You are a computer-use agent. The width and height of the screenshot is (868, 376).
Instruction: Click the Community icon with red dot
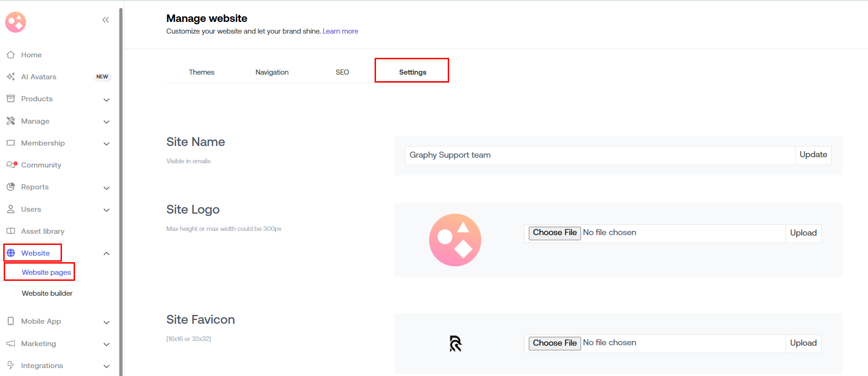tap(12, 165)
